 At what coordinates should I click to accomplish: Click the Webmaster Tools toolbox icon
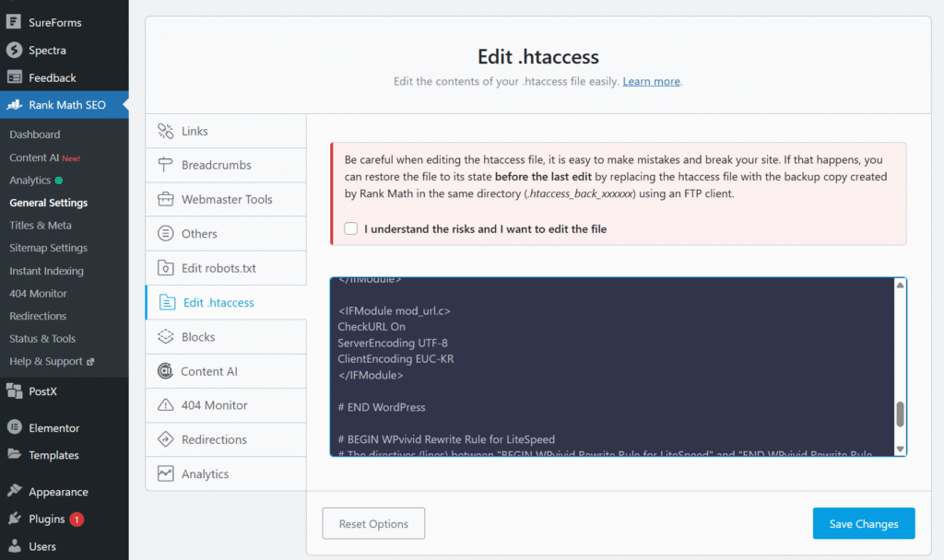tap(166, 199)
